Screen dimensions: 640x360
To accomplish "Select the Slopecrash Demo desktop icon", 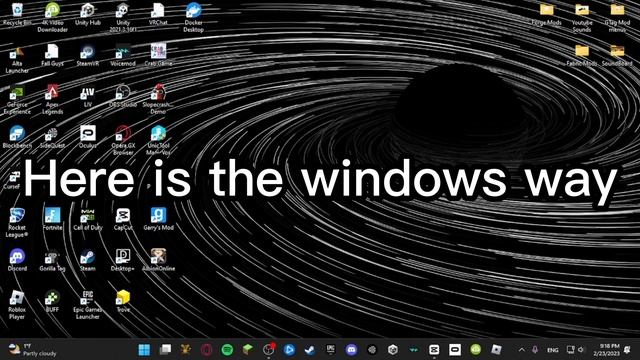I will (x=158, y=100).
